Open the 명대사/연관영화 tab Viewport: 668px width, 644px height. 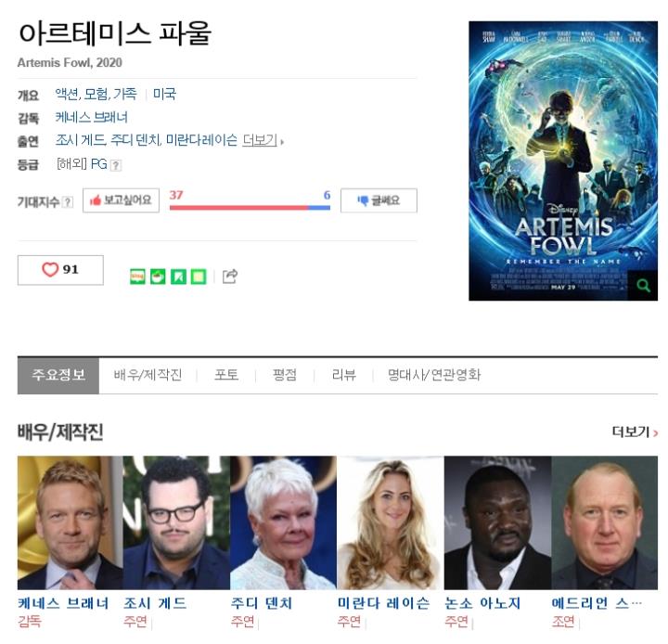click(x=434, y=375)
